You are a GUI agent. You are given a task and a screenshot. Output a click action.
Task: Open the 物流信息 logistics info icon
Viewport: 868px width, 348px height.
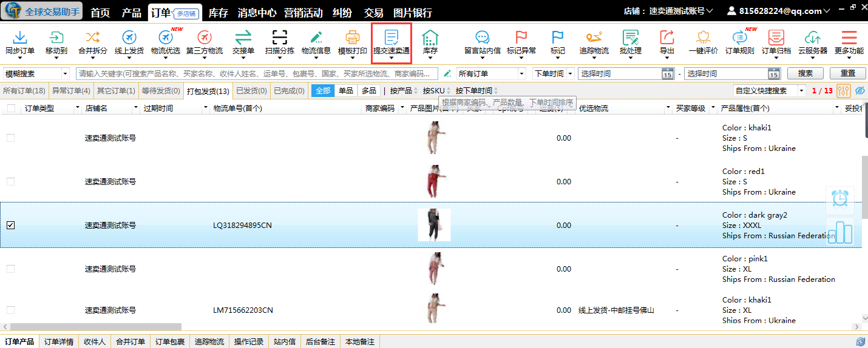pyautogui.click(x=316, y=38)
